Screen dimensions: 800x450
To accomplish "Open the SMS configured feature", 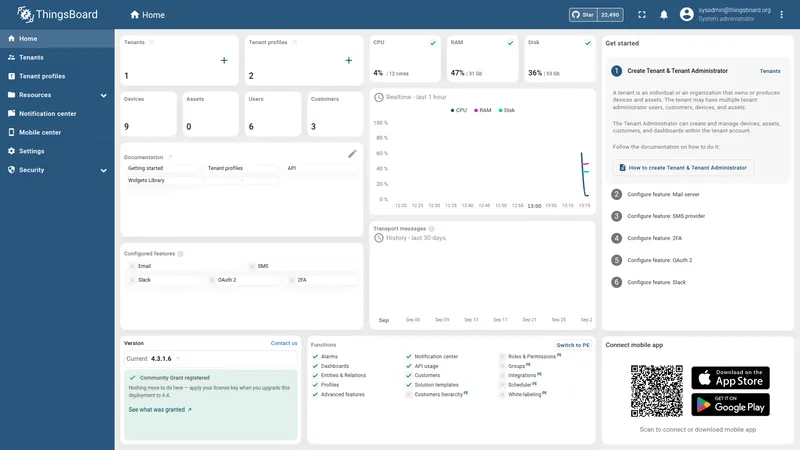I will [x=302, y=266].
